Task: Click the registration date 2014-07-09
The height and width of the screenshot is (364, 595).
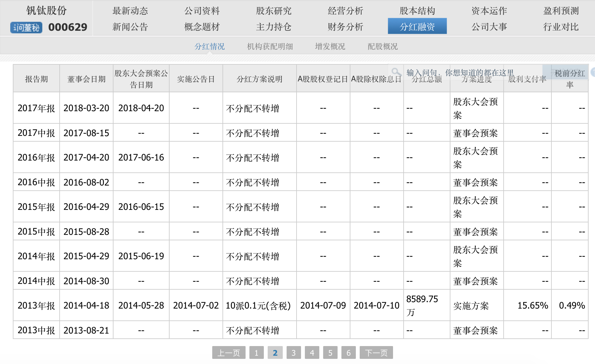Action: [323, 305]
